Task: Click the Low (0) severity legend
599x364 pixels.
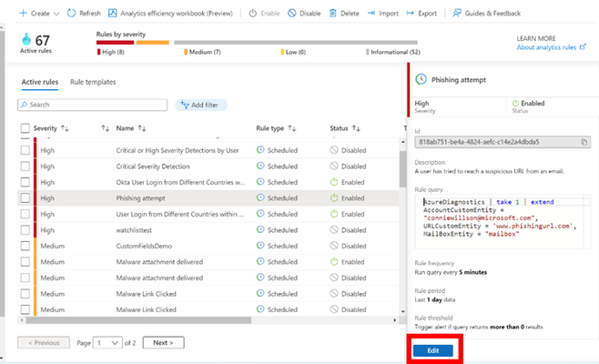Action: pos(293,52)
